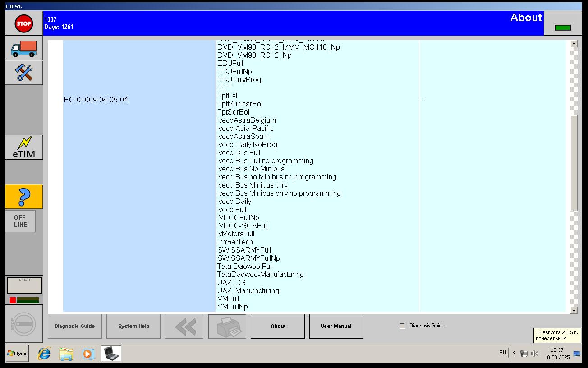Open Windows Explorer from the taskbar
Screen dimensions: 588x368
66,354
